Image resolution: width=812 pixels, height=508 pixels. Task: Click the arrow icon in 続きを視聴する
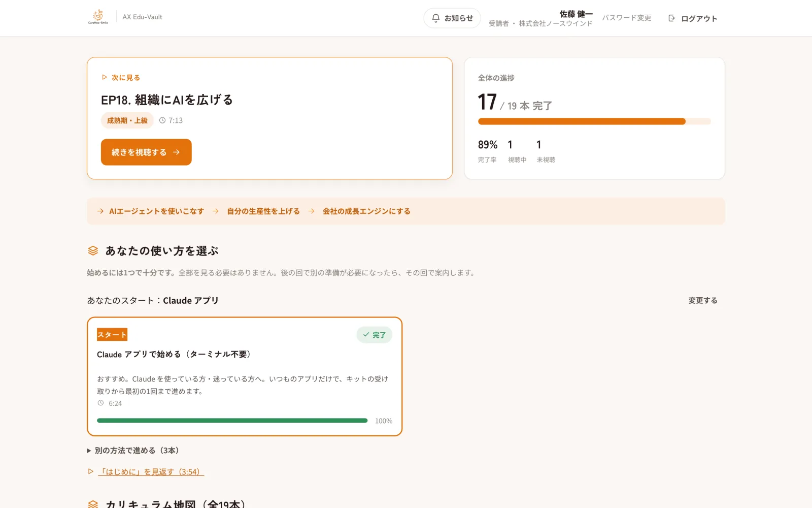click(x=176, y=152)
